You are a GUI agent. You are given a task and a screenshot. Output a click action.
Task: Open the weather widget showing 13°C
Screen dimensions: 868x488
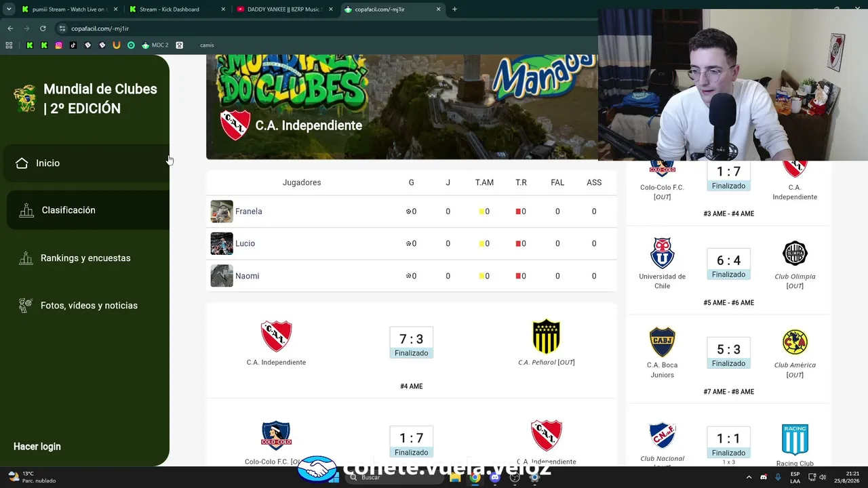tap(31, 477)
